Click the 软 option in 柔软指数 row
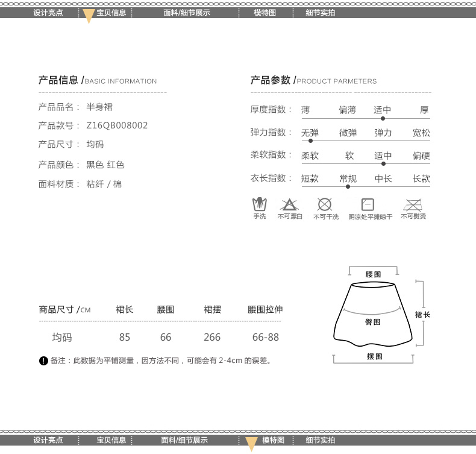Image resolution: width=476 pixels, height=454 pixels. pyautogui.click(x=349, y=156)
